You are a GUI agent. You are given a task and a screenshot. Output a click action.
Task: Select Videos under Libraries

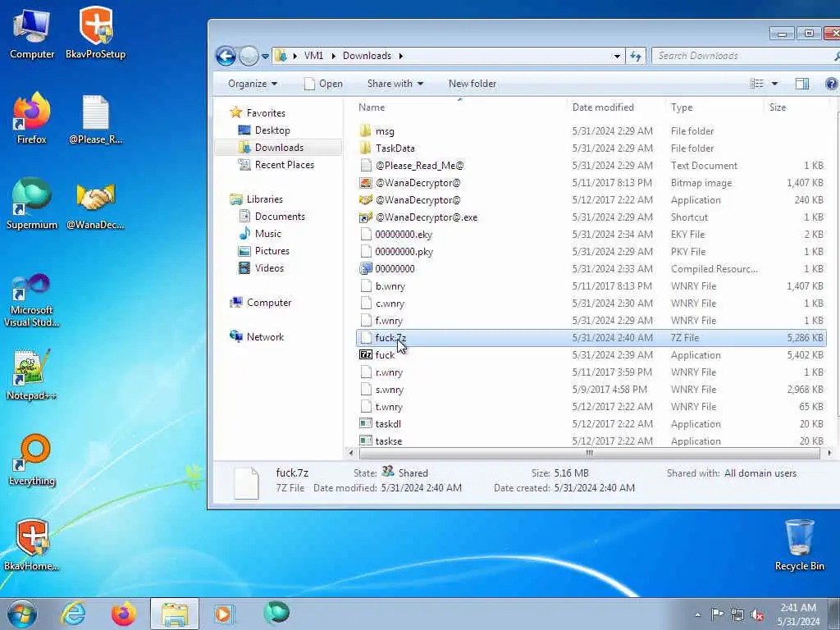click(269, 268)
